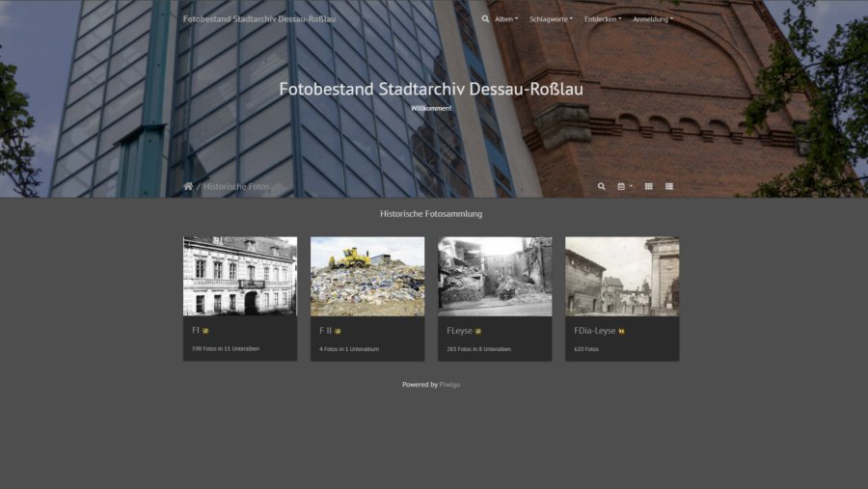Click the Fotobestand Stadtarchiv Dessau-Roßlau site title
Screen dimensions: 868x489
[x=259, y=19]
